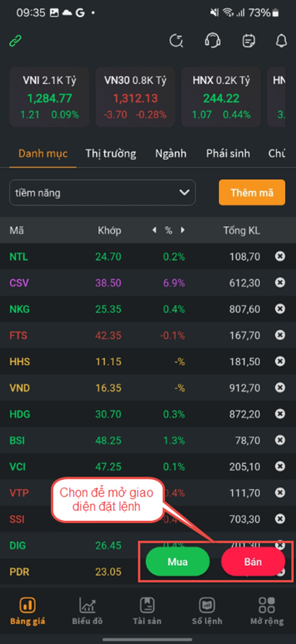Tap the Thêm mã button
The height and width of the screenshot is (644, 296).
point(252,192)
